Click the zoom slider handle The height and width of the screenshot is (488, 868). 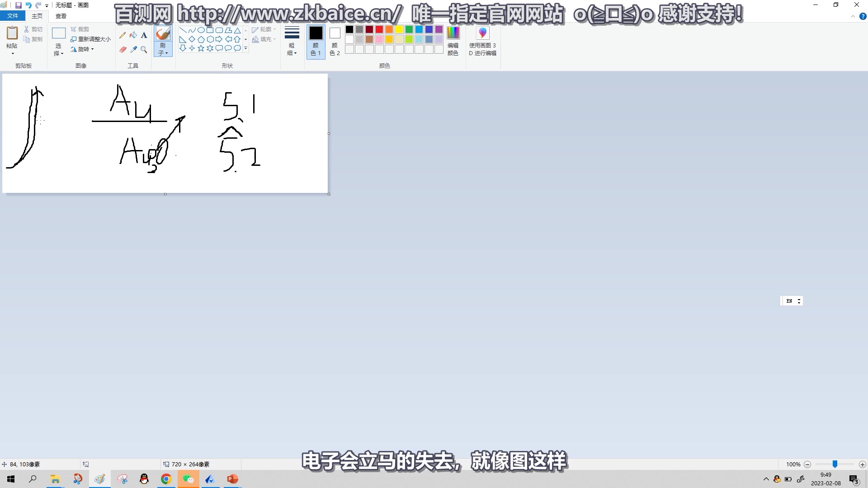click(x=835, y=465)
